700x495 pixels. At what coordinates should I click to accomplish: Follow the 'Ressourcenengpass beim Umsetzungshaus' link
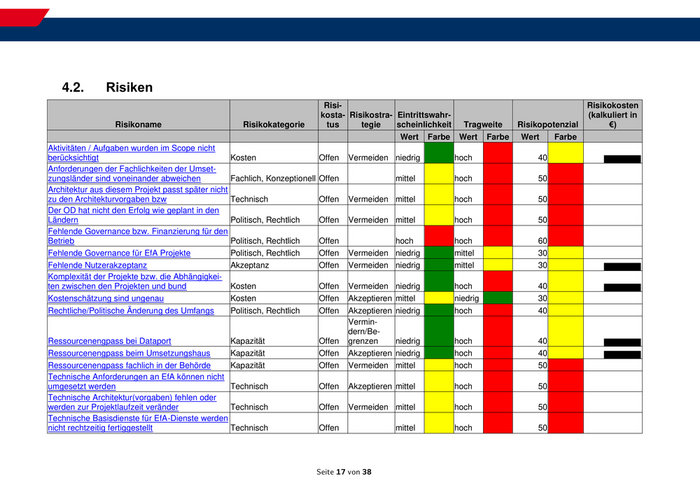129,353
